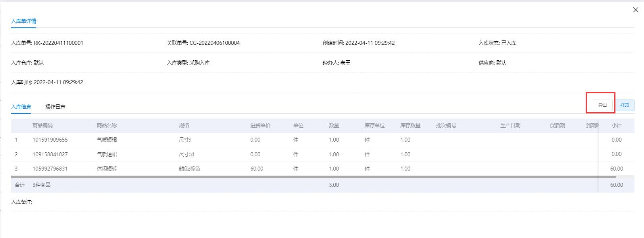Click the 休闲短裤 product name cell
644x238 pixels.
click(x=107, y=169)
